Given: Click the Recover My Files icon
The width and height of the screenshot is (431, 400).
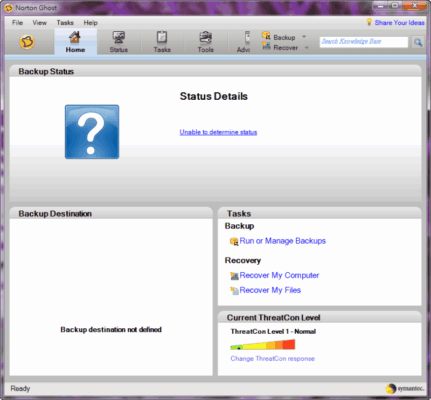Looking at the screenshot, I should tap(234, 291).
